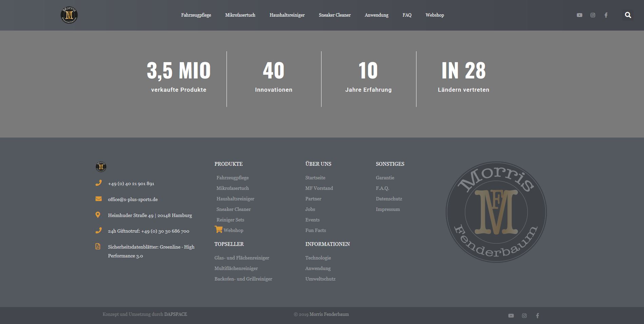Open Fahrzeugpflege in the top navigation
The height and width of the screenshot is (324, 644).
pos(196,15)
